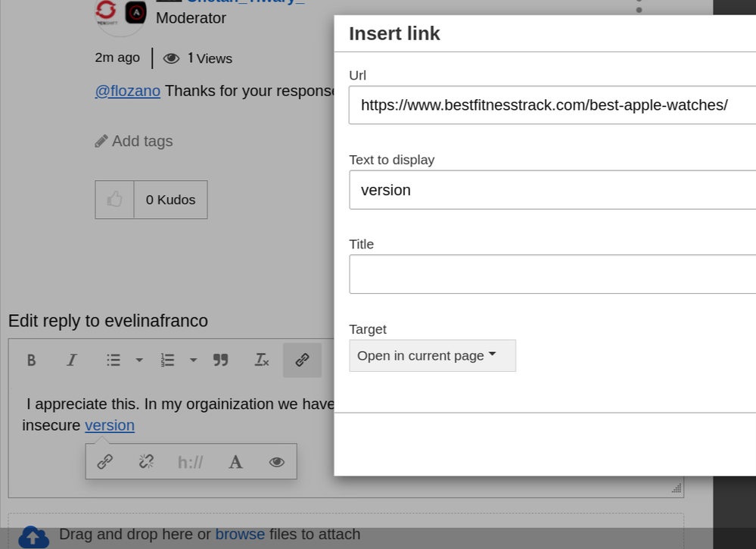Insert a blockquote in the reply
The height and width of the screenshot is (549, 756).
coord(221,360)
